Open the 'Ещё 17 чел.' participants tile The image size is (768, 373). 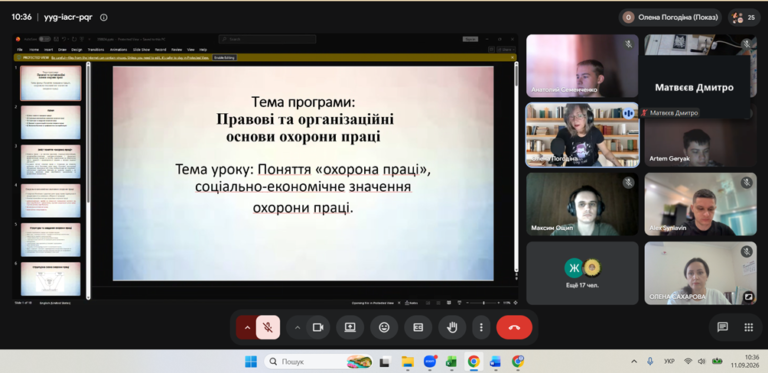pyautogui.click(x=582, y=273)
